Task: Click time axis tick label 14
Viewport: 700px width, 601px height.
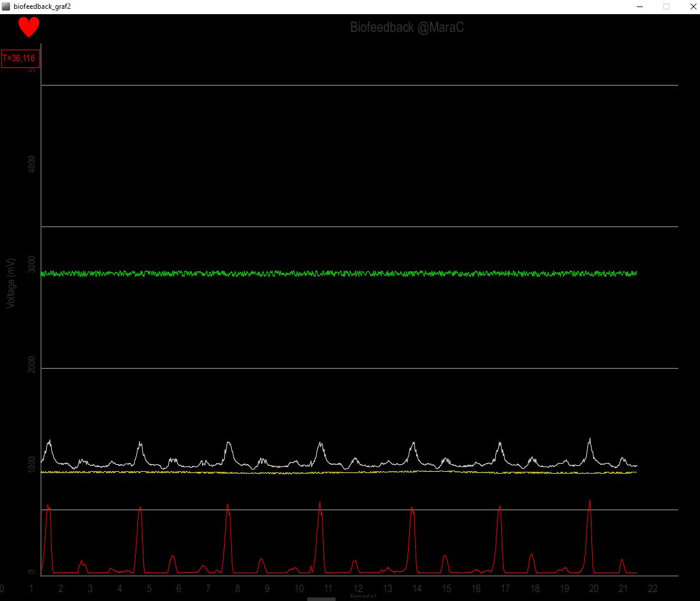Action: click(417, 589)
